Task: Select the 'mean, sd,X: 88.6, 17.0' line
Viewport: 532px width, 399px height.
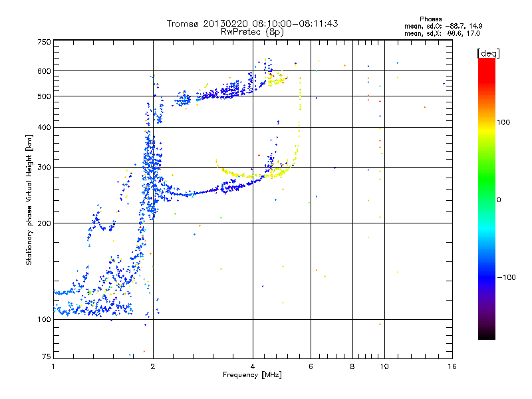Action: click(442, 33)
